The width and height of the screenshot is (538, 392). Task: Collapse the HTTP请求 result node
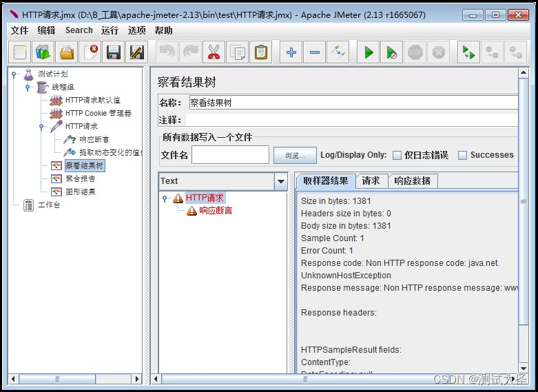165,198
